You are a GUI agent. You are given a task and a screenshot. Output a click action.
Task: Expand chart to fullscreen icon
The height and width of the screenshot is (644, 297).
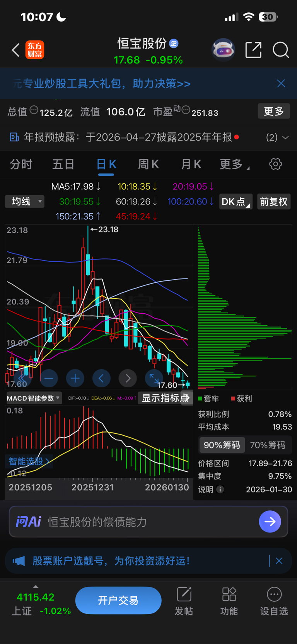[x=154, y=378]
